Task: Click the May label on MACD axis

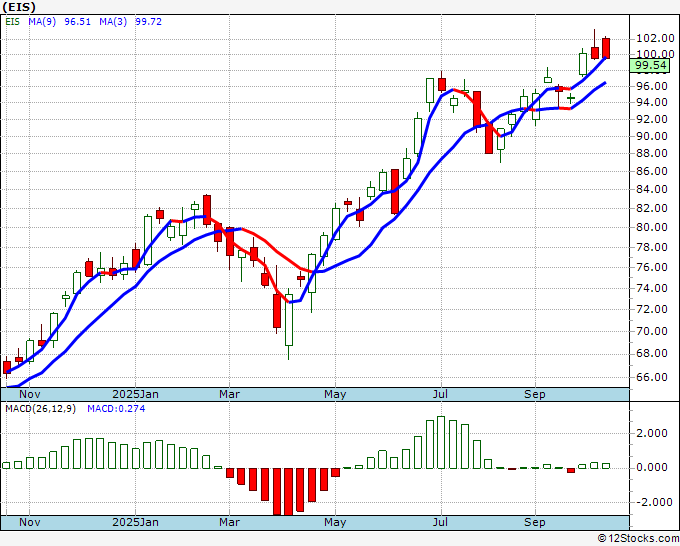Action: click(x=335, y=522)
